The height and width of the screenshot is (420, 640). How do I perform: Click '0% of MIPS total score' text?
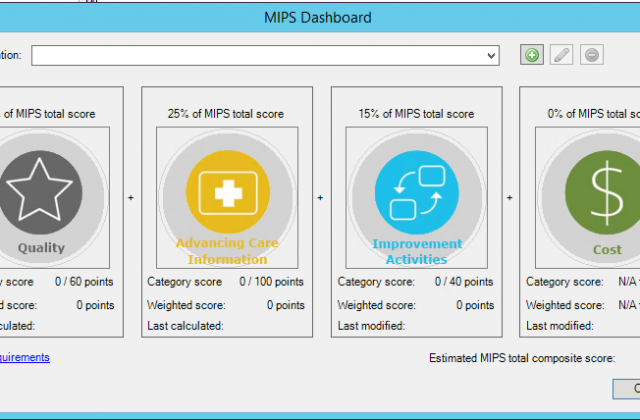(x=593, y=114)
